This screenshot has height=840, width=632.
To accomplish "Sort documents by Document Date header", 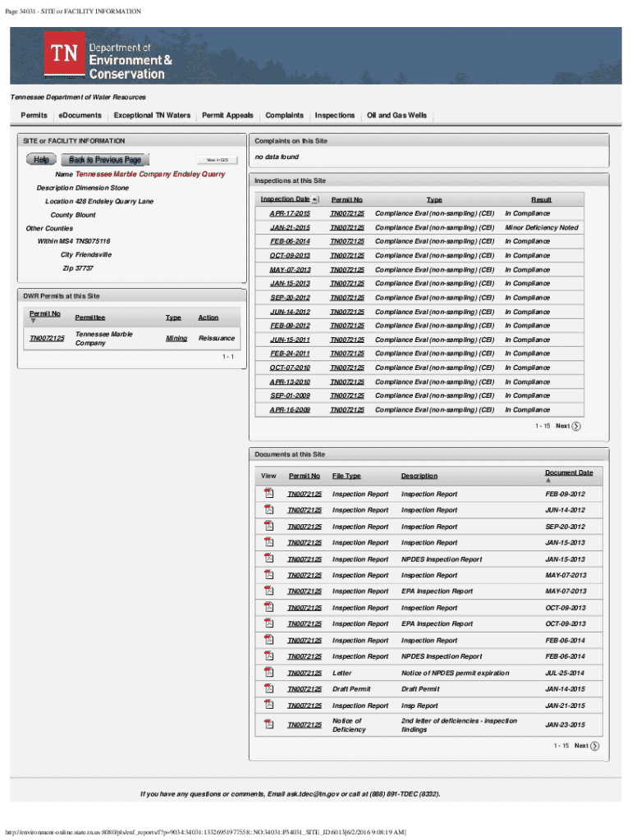I will point(569,472).
